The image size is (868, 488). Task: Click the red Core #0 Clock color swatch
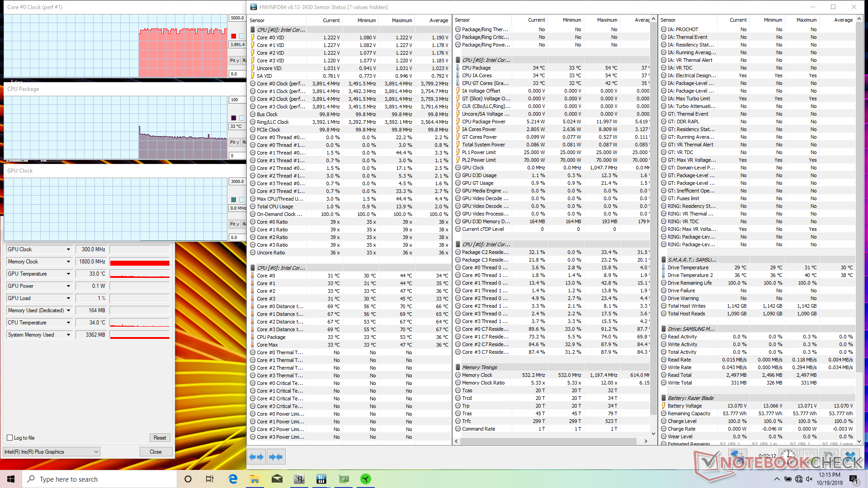click(234, 36)
